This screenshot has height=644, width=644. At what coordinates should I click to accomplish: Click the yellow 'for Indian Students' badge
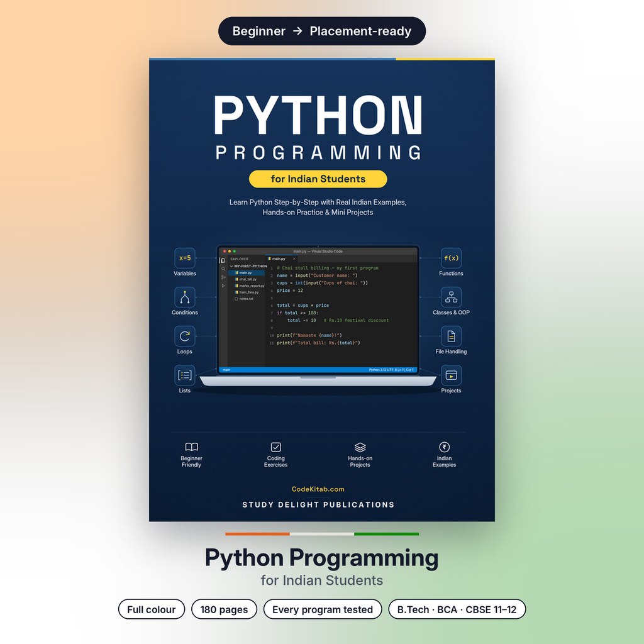(x=318, y=179)
